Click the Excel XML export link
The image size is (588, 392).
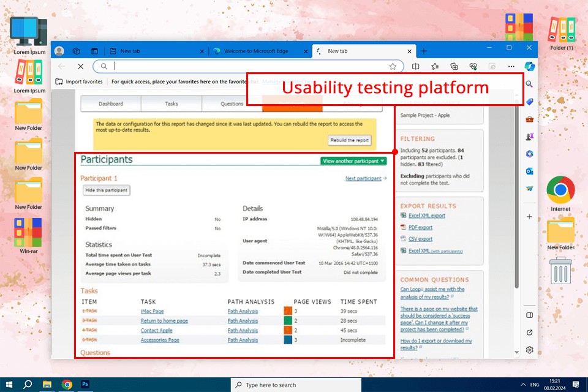click(x=427, y=216)
